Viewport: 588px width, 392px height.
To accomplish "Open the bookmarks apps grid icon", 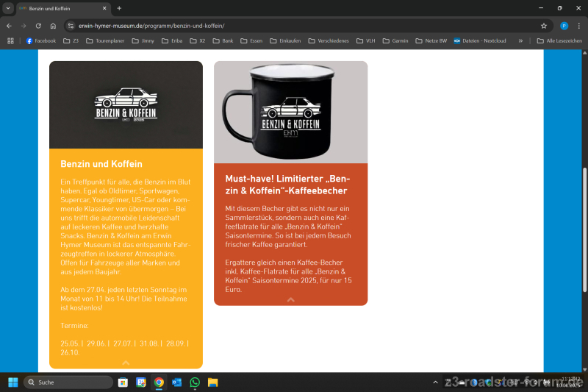I will click(x=10, y=41).
